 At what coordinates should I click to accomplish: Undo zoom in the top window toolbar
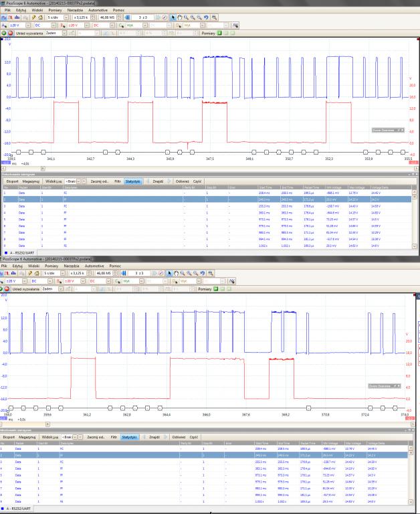point(206,17)
